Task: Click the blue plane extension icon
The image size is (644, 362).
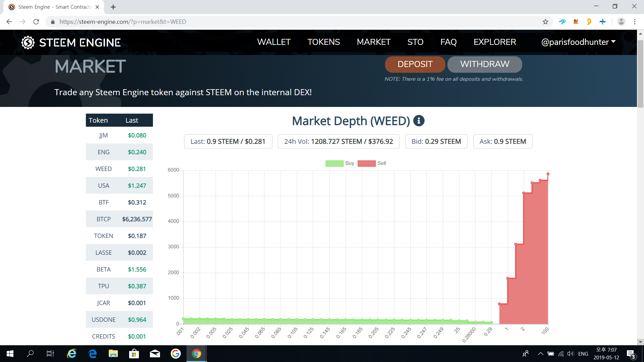Action: pos(602,22)
